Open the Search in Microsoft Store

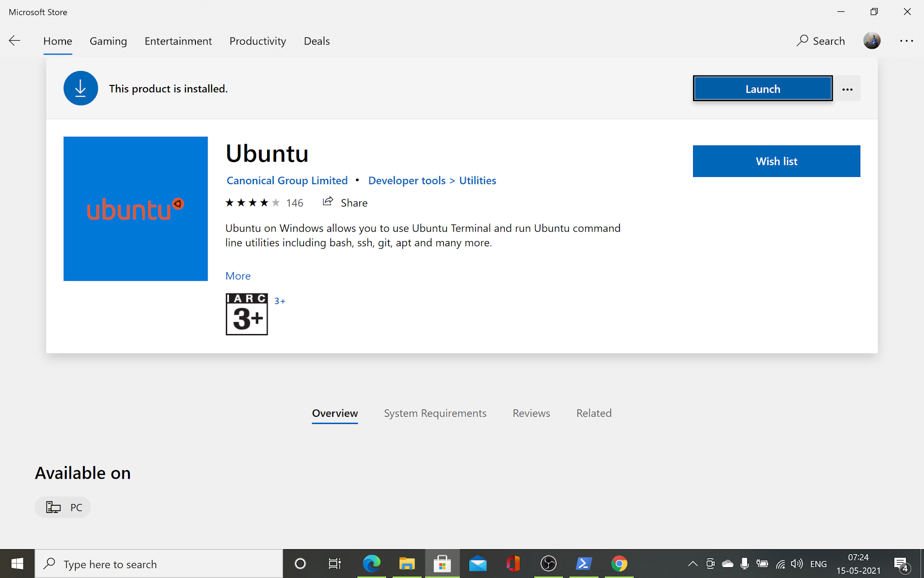pyautogui.click(x=820, y=41)
